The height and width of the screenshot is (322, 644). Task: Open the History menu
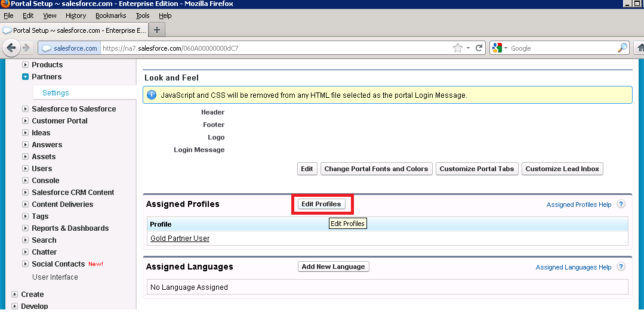point(76,16)
